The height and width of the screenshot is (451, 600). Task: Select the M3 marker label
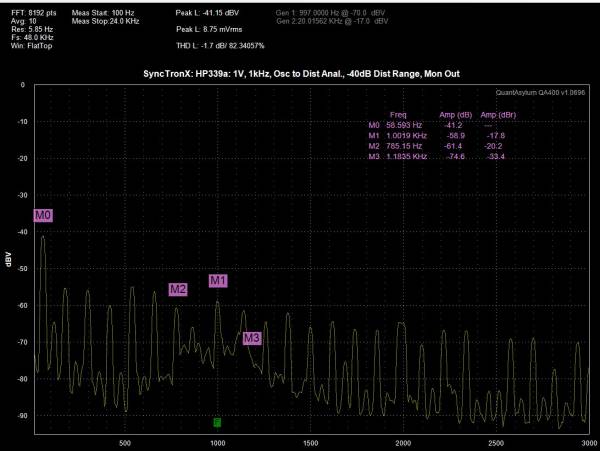252,338
